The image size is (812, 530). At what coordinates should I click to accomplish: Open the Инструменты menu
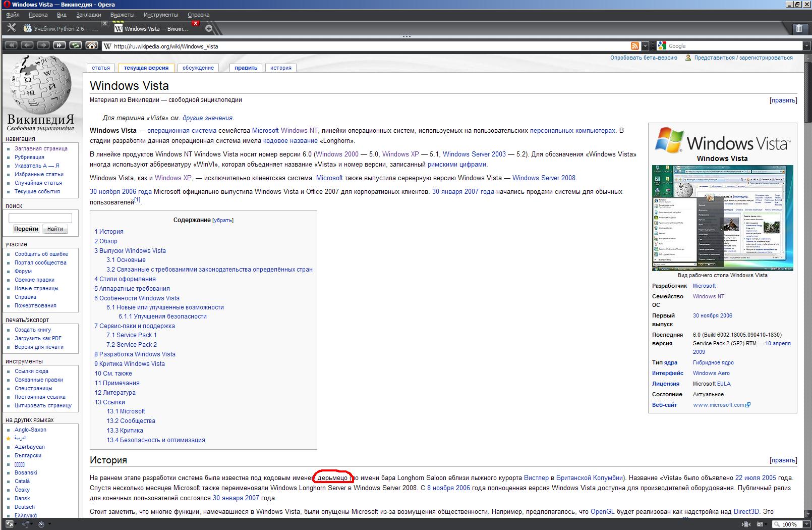[x=161, y=15]
